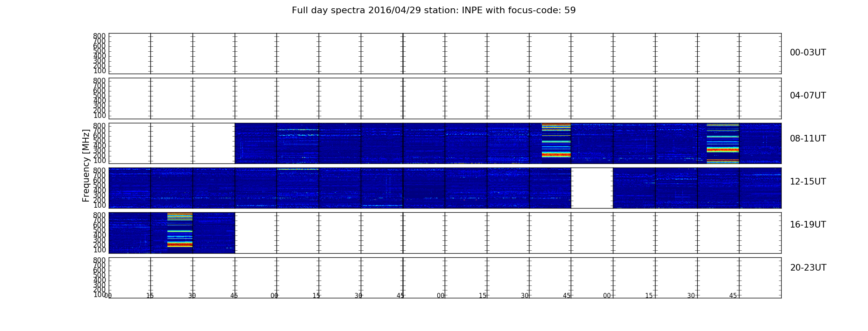
Task: Click the "800" tick label of the 20-23UT panel
Action: (x=99, y=260)
